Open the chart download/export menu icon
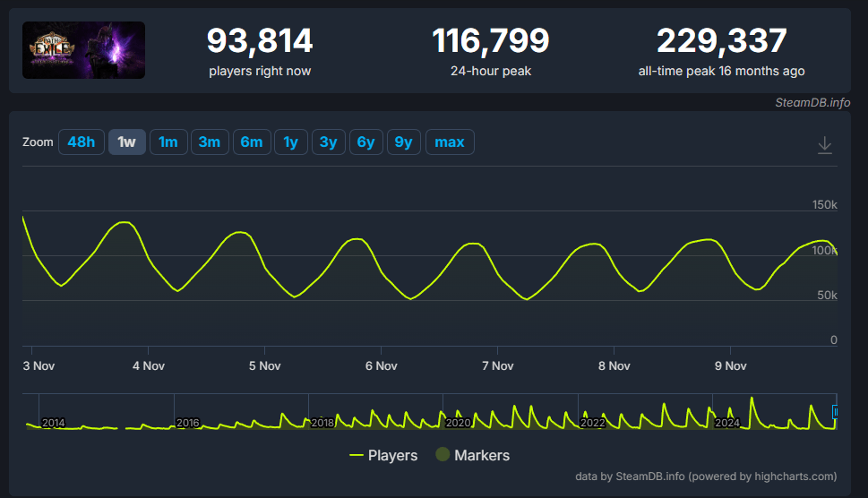The width and height of the screenshot is (868, 498). [825, 145]
